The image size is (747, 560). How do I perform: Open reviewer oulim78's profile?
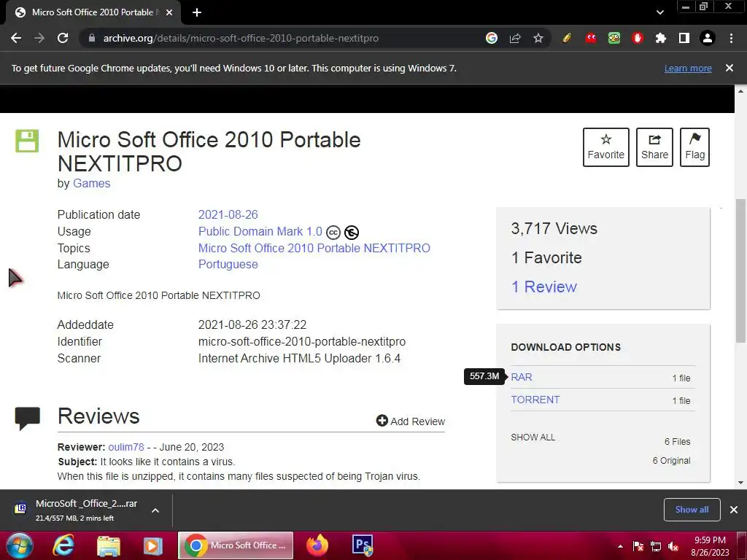click(126, 447)
